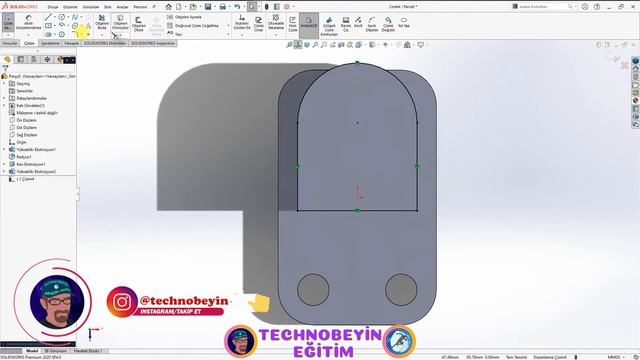Open the Line tool dropdown arrow
Screen dimensions: 640x360
click(x=55, y=17)
